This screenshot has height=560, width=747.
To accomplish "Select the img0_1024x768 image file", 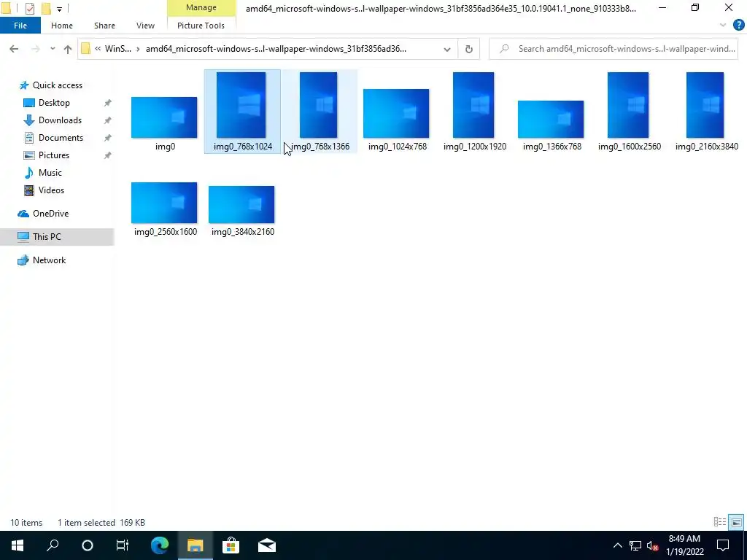I will click(x=396, y=113).
